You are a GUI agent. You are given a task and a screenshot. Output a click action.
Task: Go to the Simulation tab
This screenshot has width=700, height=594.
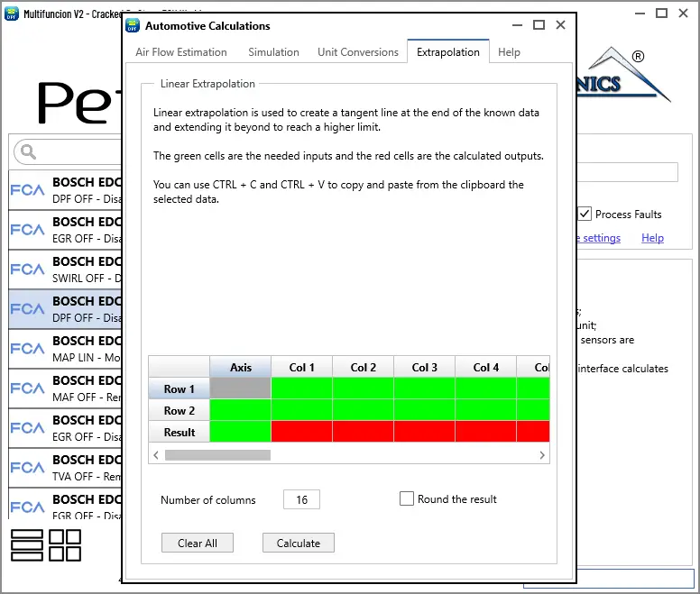273,52
